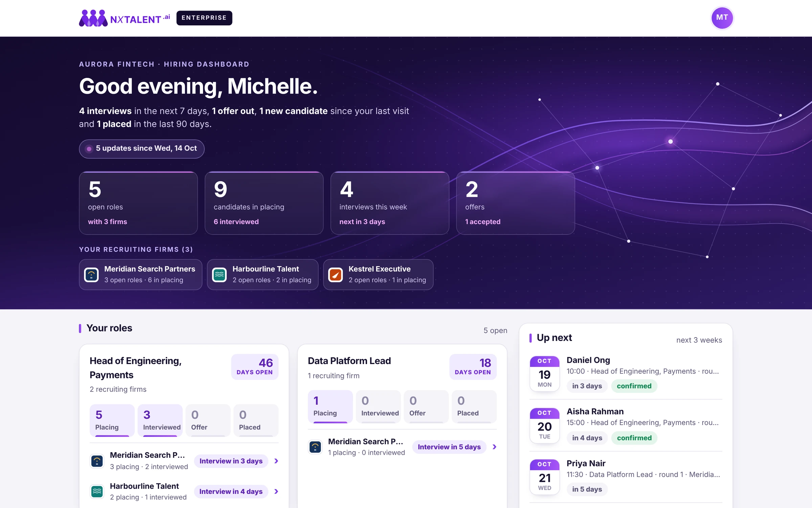Click '6 interviewed' subtext
The width and height of the screenshot is (812, 508).
[x=236, y=222]
